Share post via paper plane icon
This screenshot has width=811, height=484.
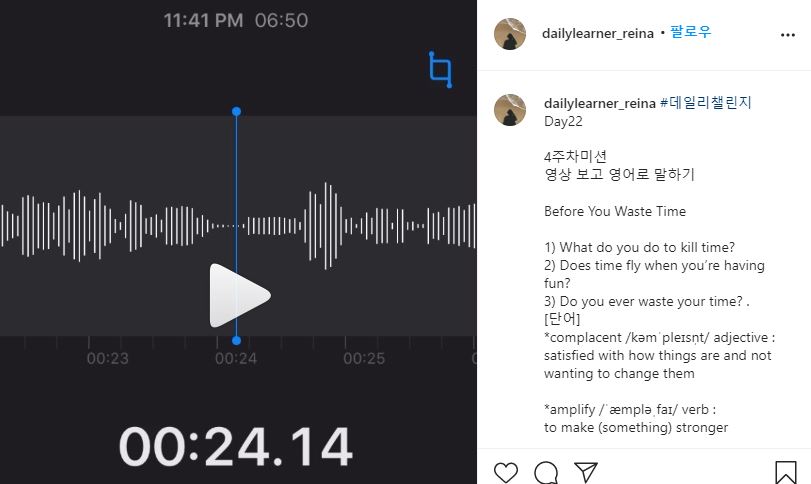click(x=586, y=472)
